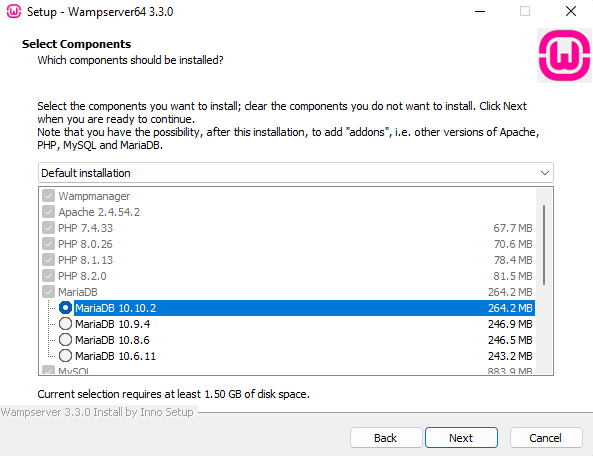593x456 pixels.
Task: Click the Next button
Action: (x=461, y=437)
